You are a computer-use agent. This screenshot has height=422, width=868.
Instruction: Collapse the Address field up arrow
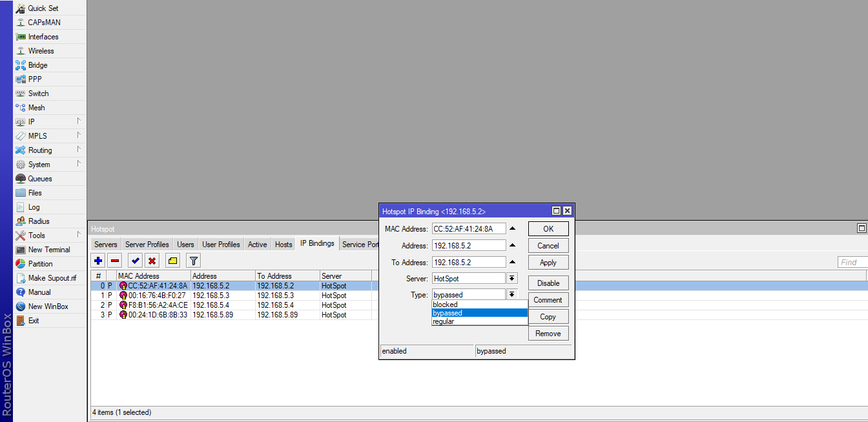pos(512,245)
